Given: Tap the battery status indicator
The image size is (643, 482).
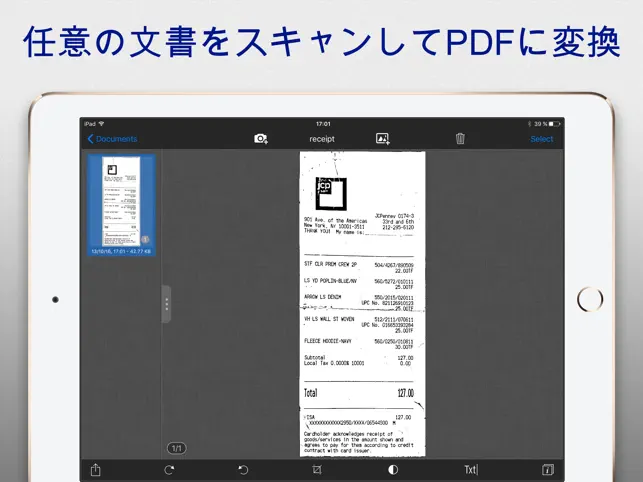Looking at the screenshot, I should tap(554, 123).
